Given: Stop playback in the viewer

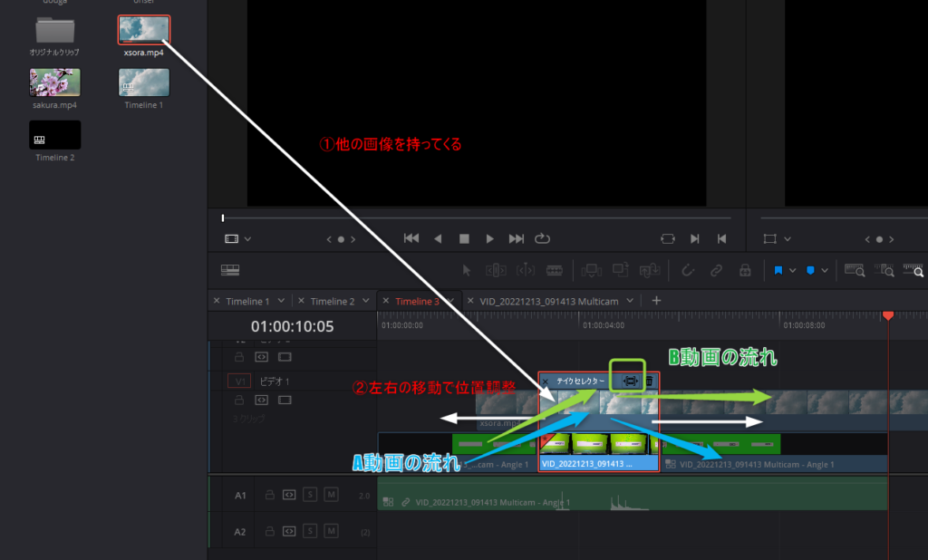Looking at the screenshot, I should pos(464,238).
